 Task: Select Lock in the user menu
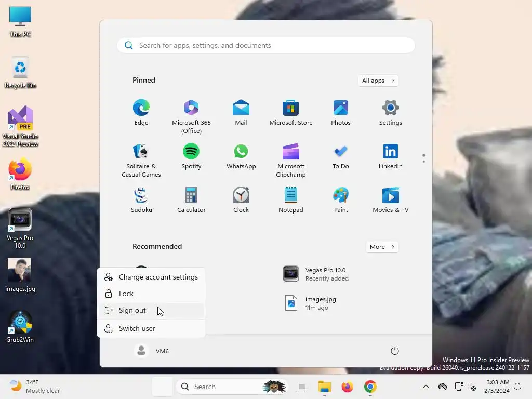point(151,294)
